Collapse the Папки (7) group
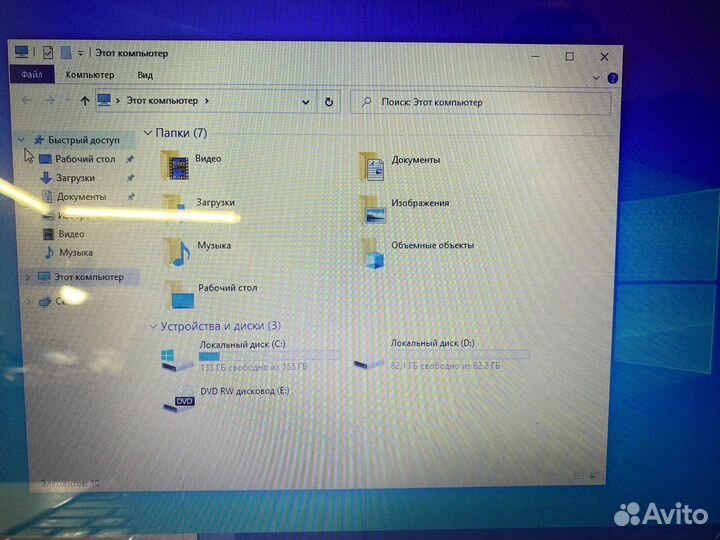The width and height of the screenshot is (720, 540). point(148,133)
